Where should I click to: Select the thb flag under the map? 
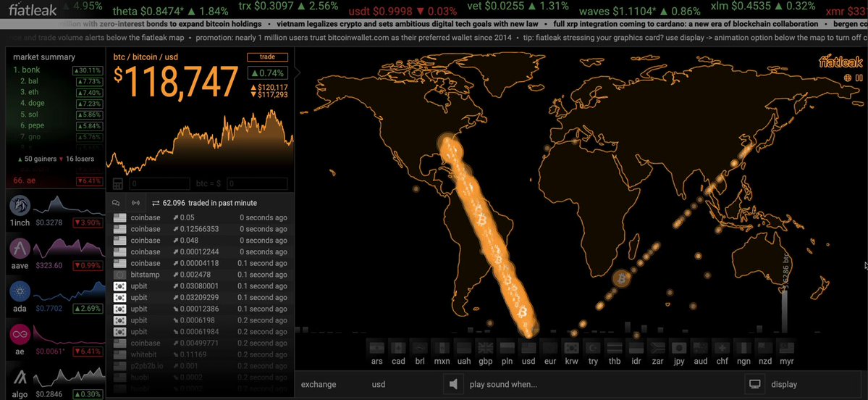point(615,348)
